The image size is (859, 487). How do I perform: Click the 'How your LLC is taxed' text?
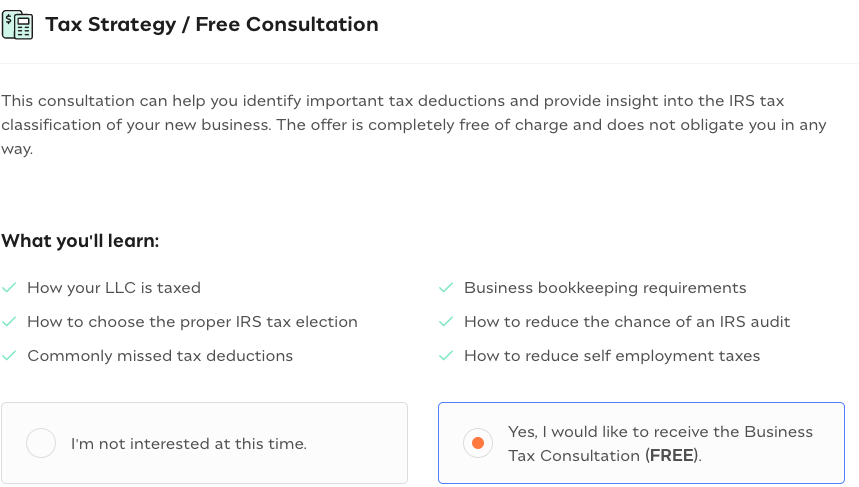(114, 288)
